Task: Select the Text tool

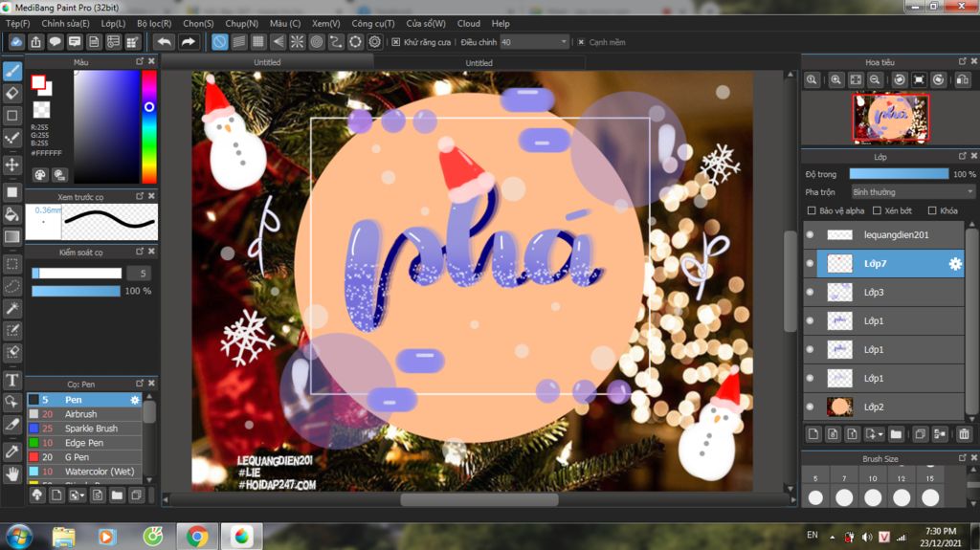Action: [11, 380]
